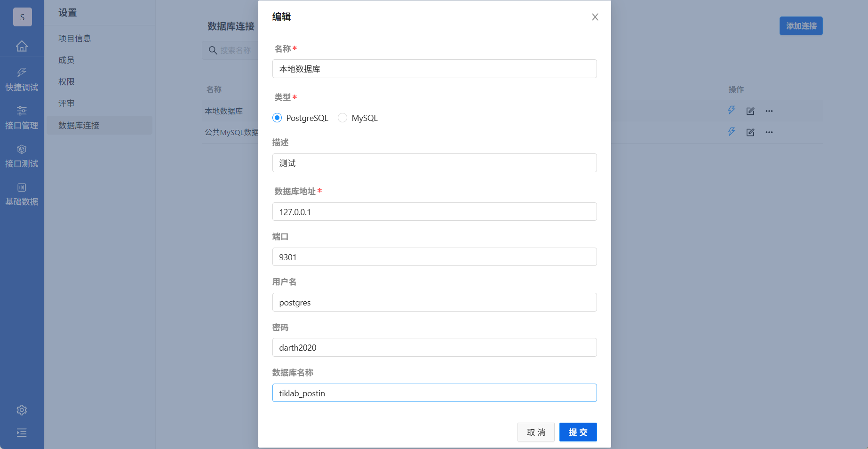Click 公共MySQL数据 row name in table
This screenshot has width=868, height=449.
coord(231,132)
